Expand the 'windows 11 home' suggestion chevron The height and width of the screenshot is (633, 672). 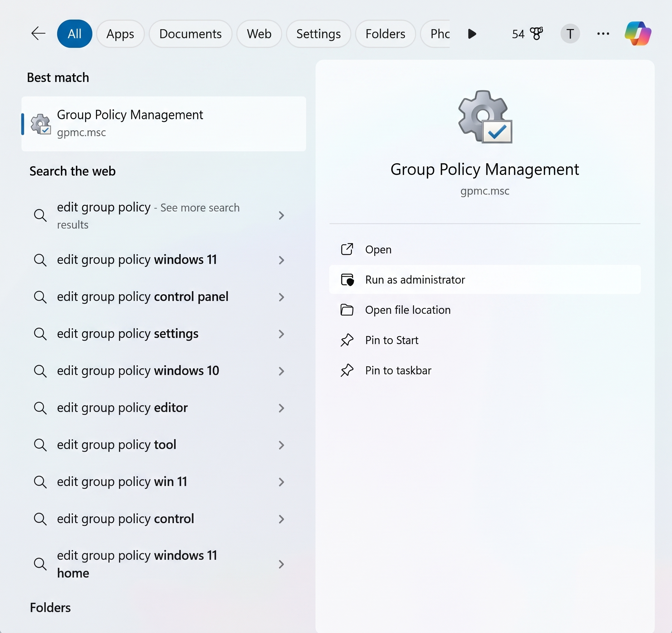281,564
